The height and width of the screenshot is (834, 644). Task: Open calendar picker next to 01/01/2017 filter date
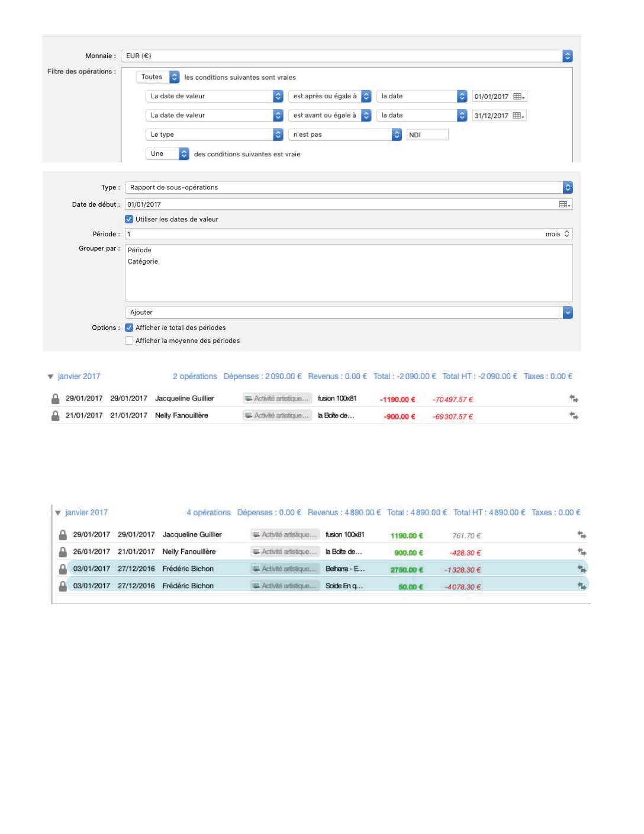pos(519,97)
